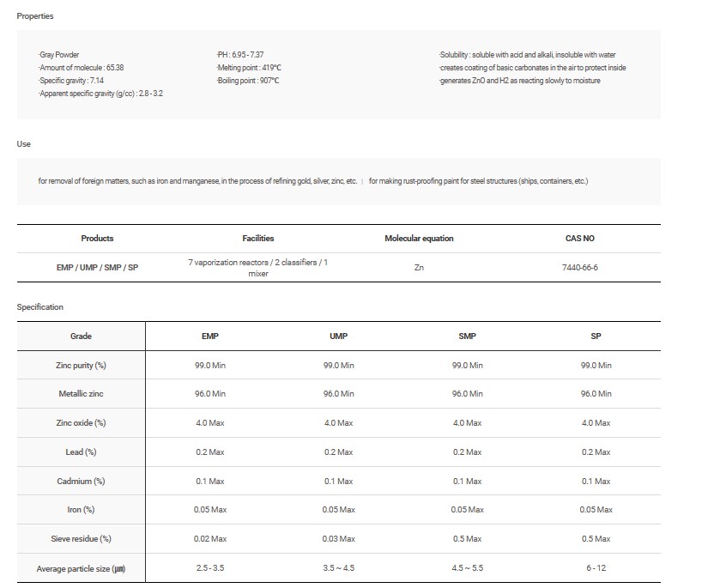
Task: Click the Melting point 419°C text
Action: click(x=249, y=68)
